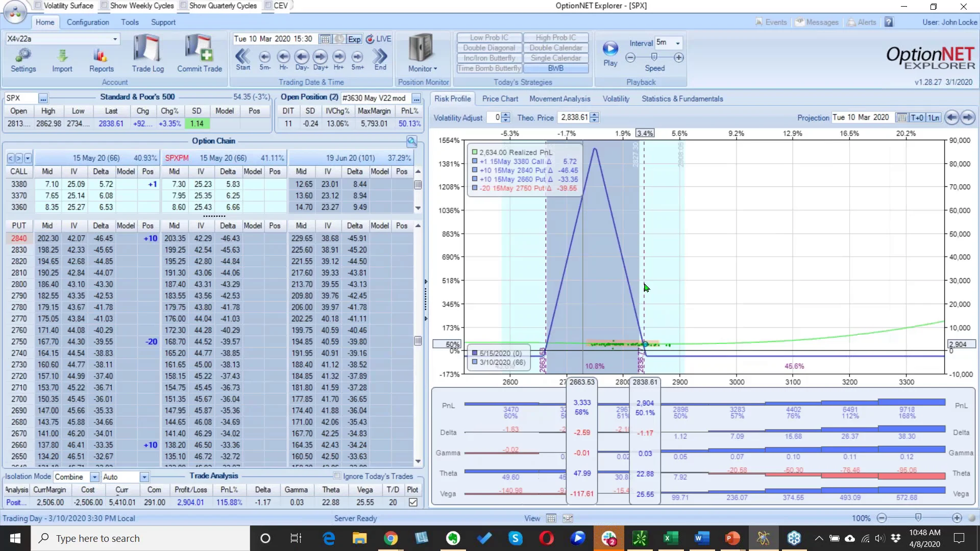Open the Interval 5m dropdown
Viewport: 980px width, 551px height.
click(x=678, y=43)
